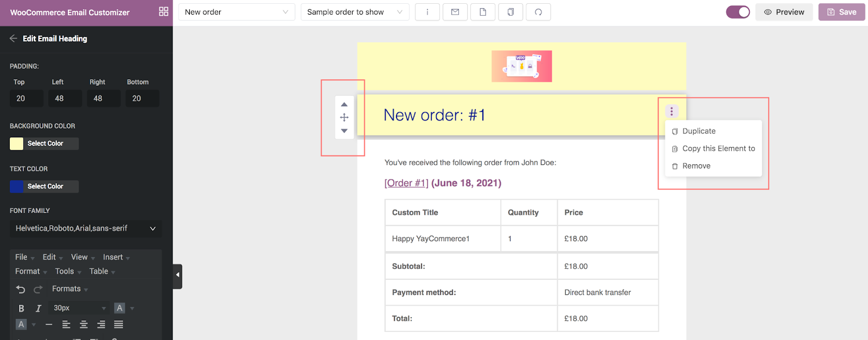Toggle italic formatting

tap(39, 308)
